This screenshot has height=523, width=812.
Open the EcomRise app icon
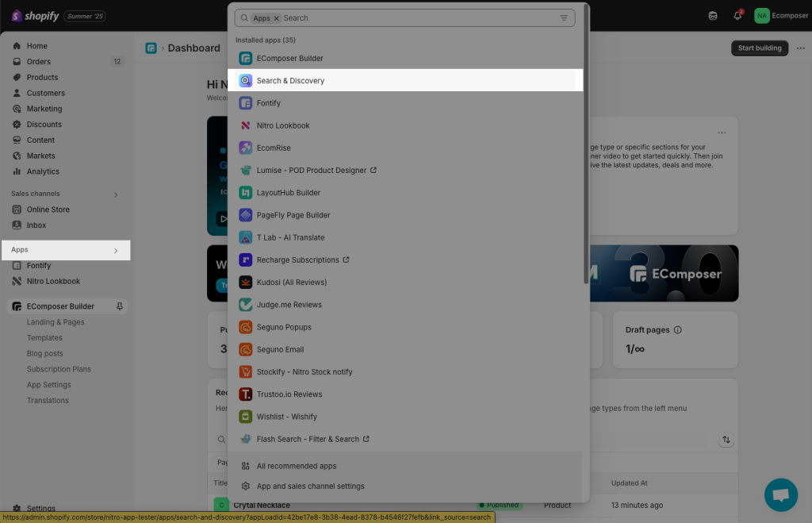point(246,148)
